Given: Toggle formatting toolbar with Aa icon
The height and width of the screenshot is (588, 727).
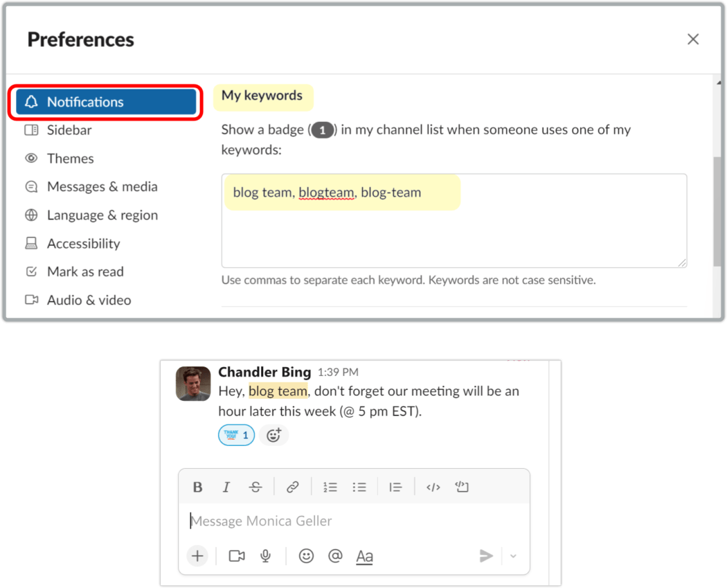Looking at the screenshot, I should (364, 556).
